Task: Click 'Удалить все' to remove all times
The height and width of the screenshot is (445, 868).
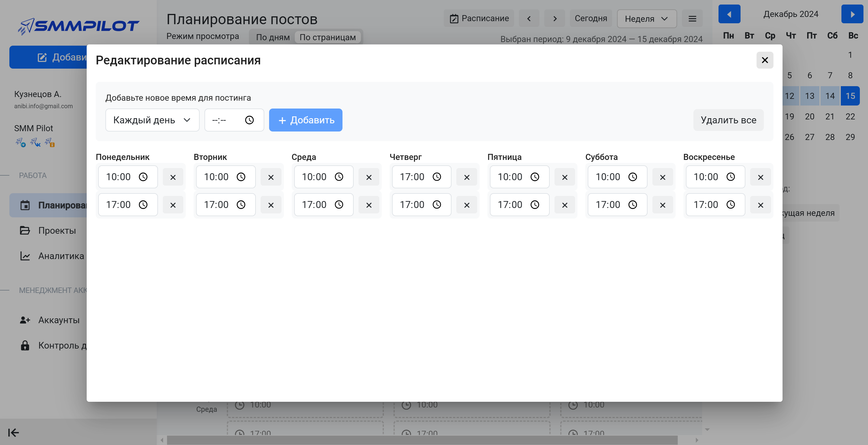Action: tap(728, 120)
